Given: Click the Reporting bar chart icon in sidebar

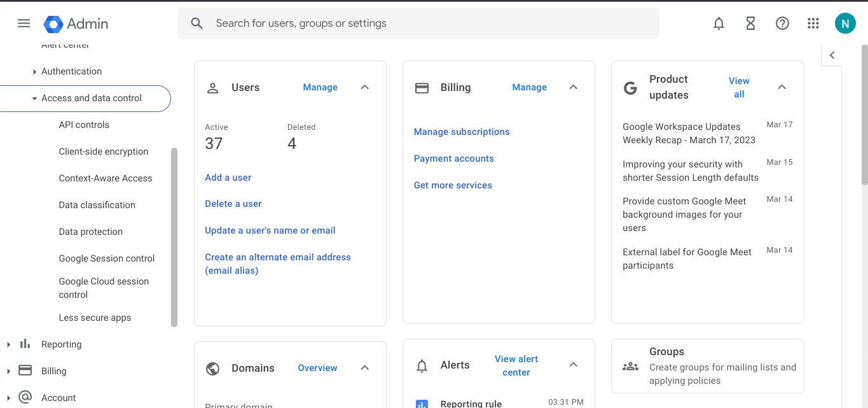Looking at the screenshot, I should click(x=25, y=344).
